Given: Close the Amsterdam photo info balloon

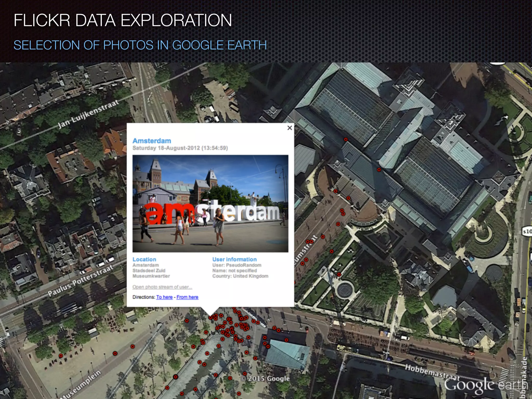Looking at the screenshot, I should pos(290,128).
